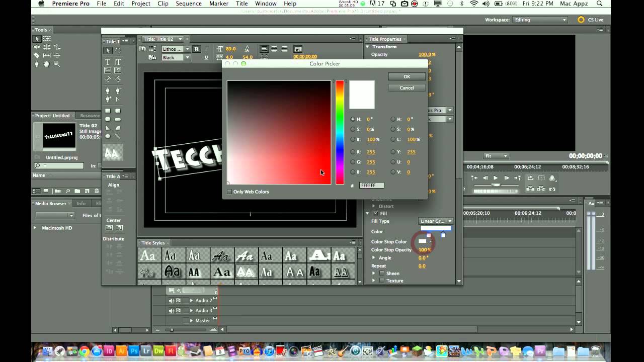
Task: Expand Macintosh HD in Media Browser
Action: tap(35, 228)
